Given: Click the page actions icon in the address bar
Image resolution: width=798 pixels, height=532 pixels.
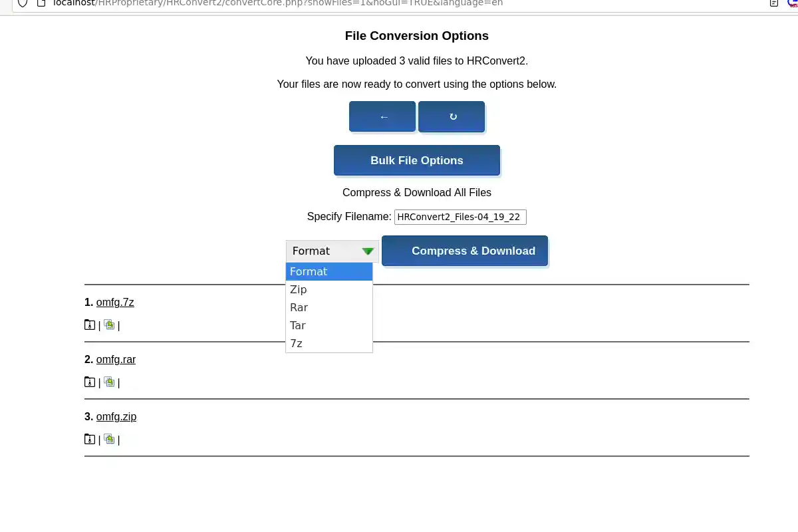Looking at the screenshot, I should (x=773, y=3).
